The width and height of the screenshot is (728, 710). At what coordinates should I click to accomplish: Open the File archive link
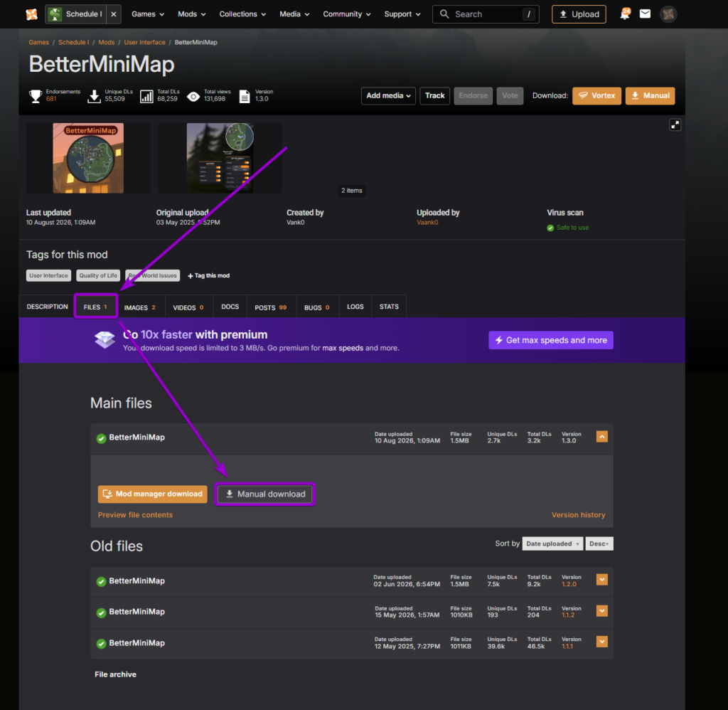pyautogui.click(x=116, y=674)
